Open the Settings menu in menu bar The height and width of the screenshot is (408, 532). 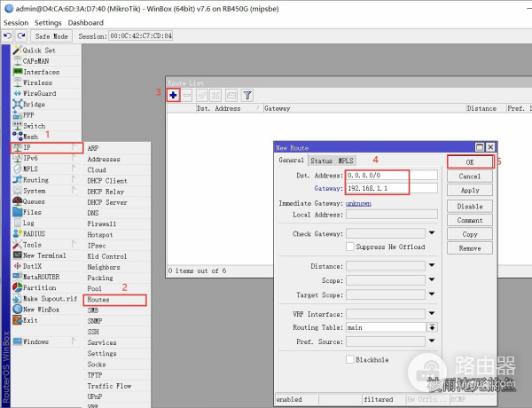coord(48,23)
